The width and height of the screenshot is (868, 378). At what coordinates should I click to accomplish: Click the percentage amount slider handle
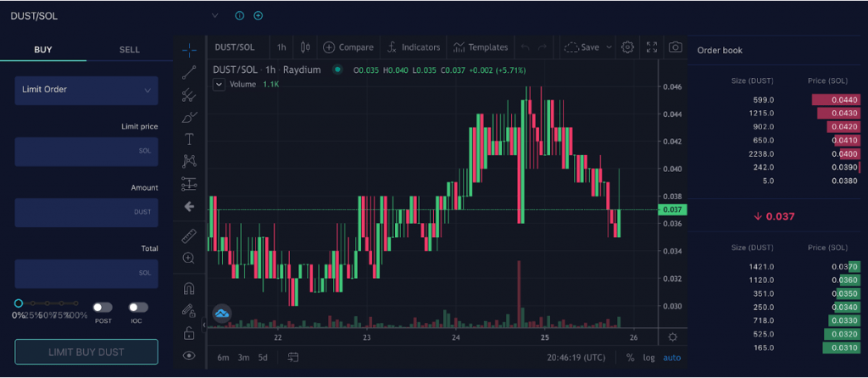[x=19, y=303]
